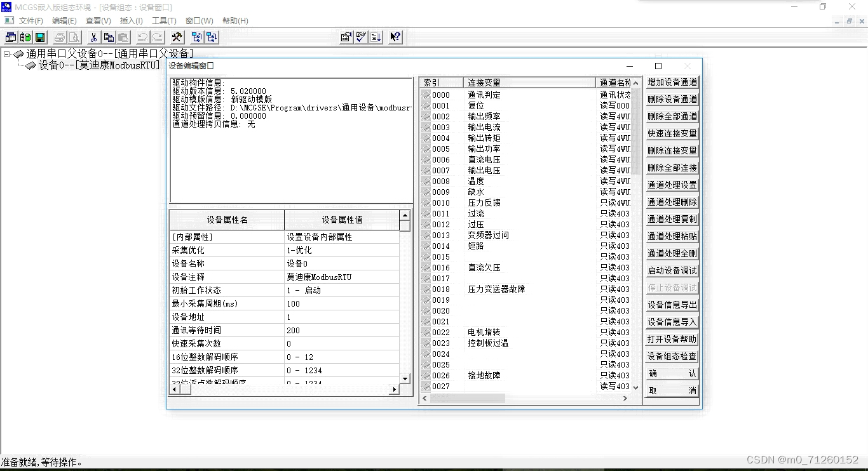This screenshot has height=471, width=868.
Task: Click 删除全部连接 button
Action: coord(672,168)
